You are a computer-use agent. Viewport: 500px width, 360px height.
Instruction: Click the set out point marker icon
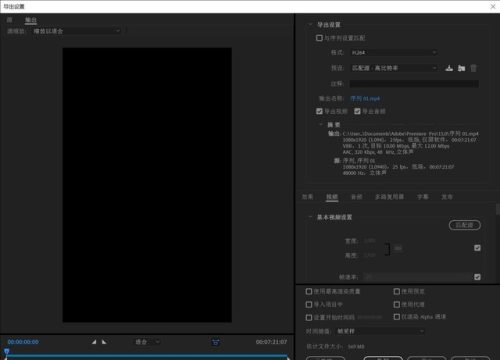pyautogui.click(x=104, y=342)
